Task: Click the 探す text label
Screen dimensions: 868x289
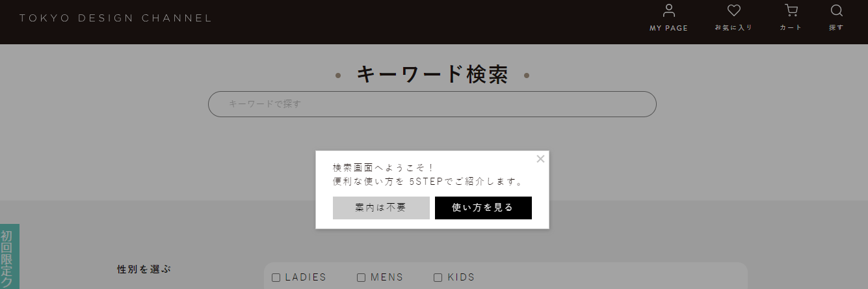Action: 837,28
